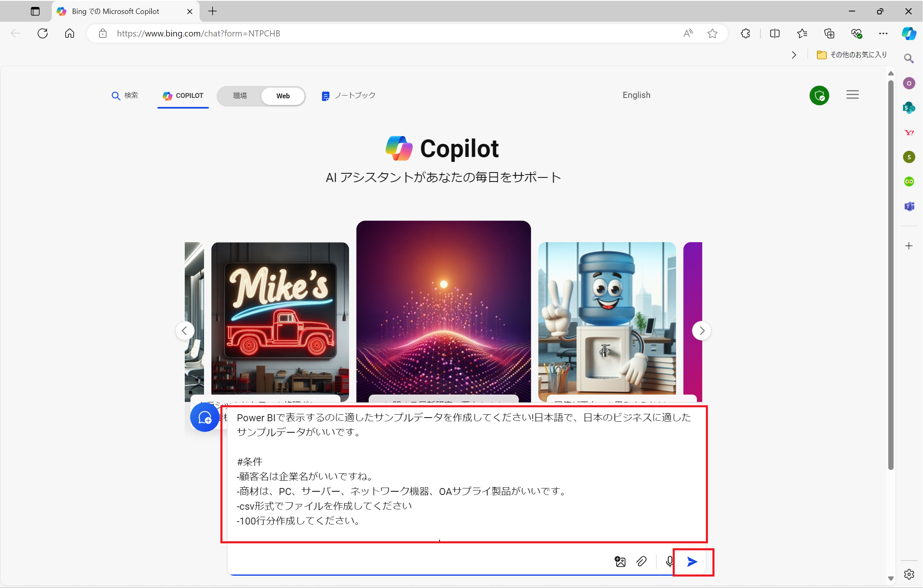The height and width of the screenshot is (588, 923).
Task: Open the Copilot sidebar icon in the toolbar
Action: point(909,34)
